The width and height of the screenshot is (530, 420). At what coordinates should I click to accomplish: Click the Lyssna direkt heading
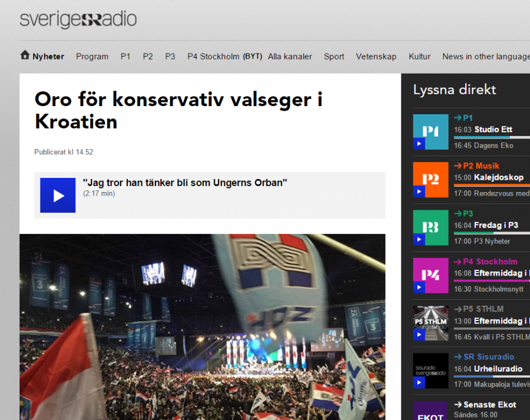(455, 90)
